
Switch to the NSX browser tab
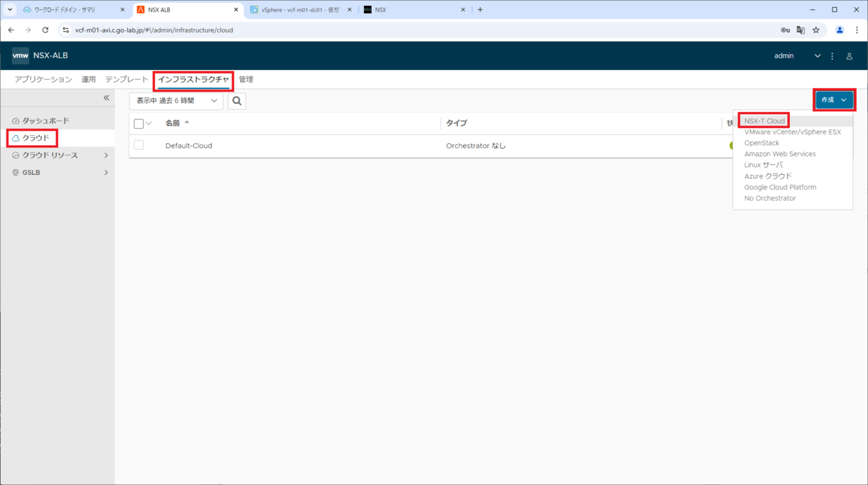[x=414, y=10]
